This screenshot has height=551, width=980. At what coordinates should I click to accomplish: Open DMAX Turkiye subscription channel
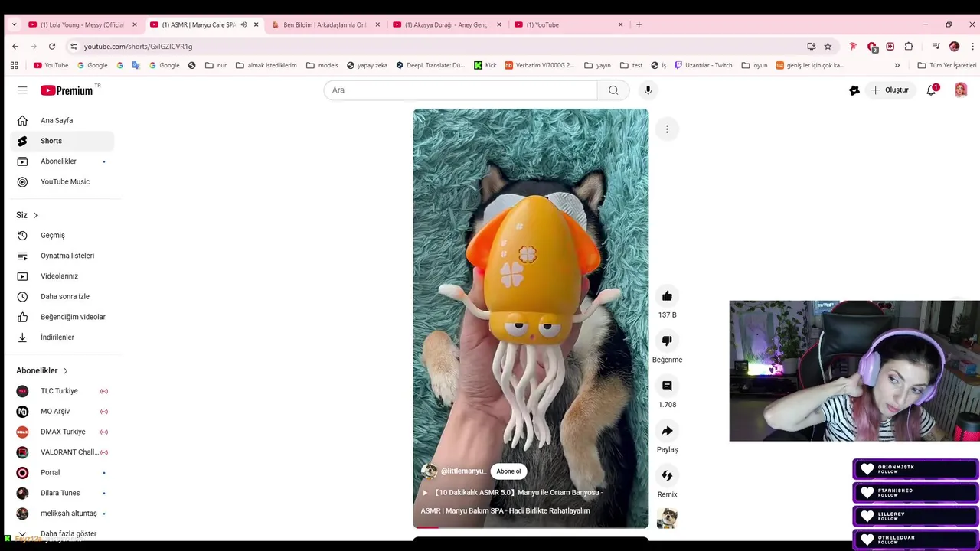pyautogui.click(x=62, y=432)
